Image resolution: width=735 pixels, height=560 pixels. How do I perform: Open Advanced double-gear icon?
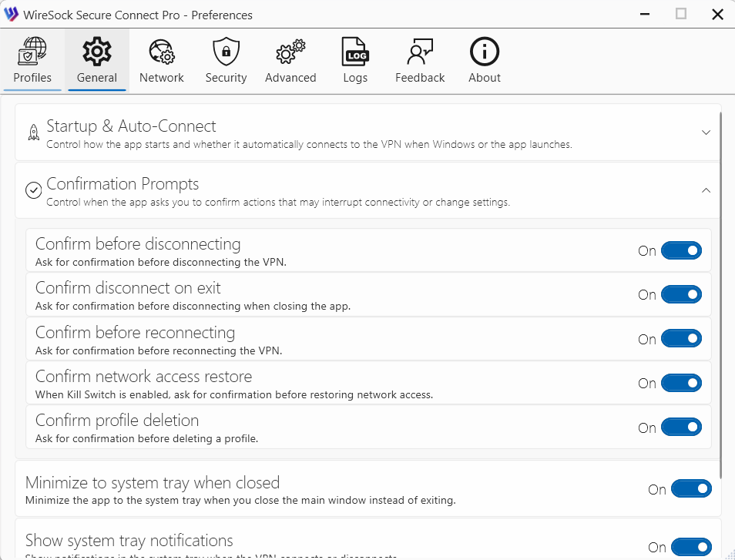click(290, 52)
